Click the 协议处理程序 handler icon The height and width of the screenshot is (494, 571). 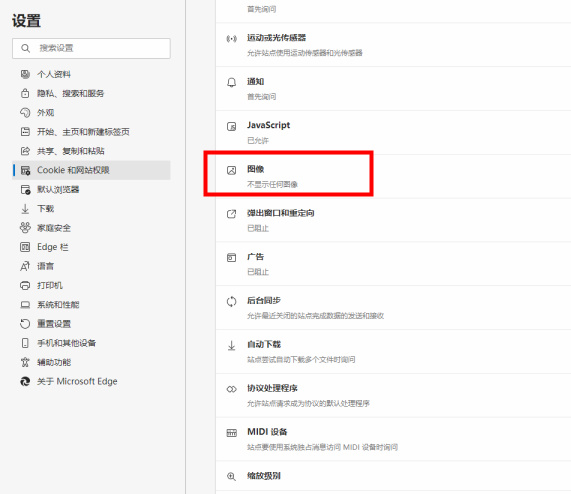click(x=232, y=389)
